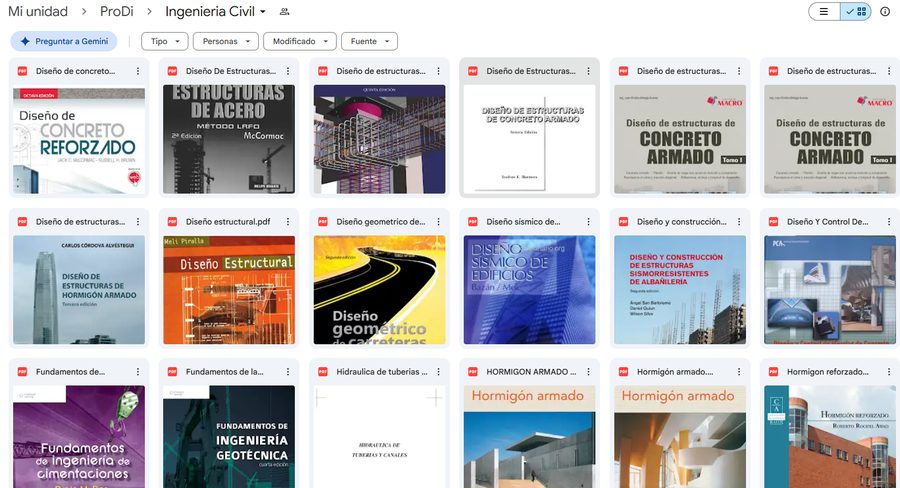Open Fundamentos de ingeniería de cimentaciones thumbnail

pyautogui.click(x=79, y=437)
